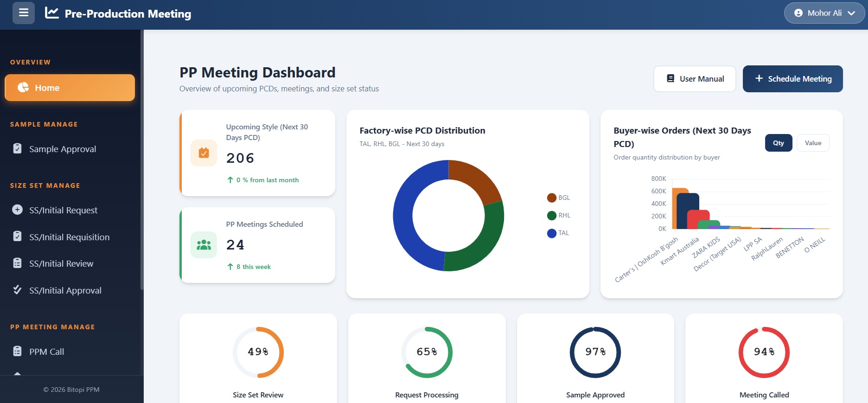Screen dimensions: 868x403
Task: Click the 'Factory-wise PCD Distribution' heading
Action: tap(422, 131)
